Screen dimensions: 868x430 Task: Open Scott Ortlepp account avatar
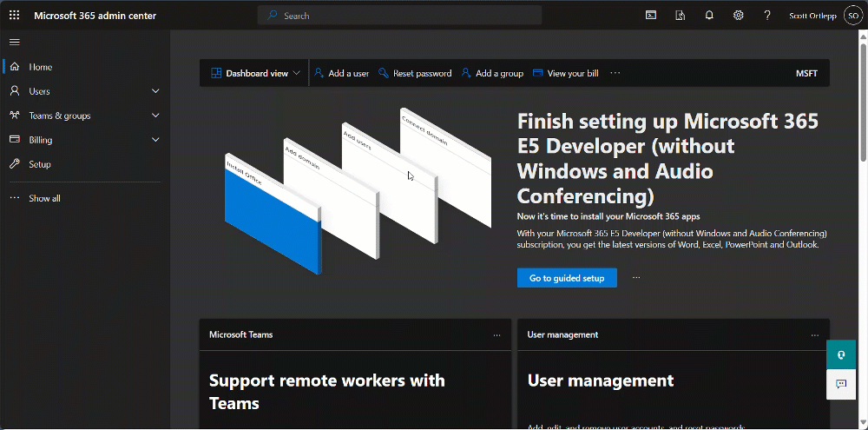point(852,16)
